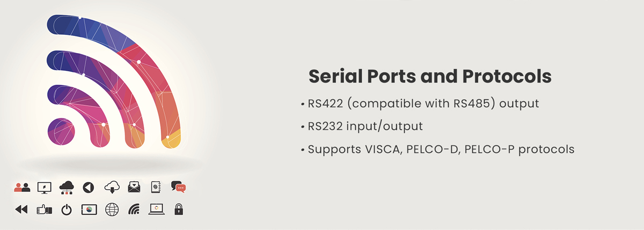Image resolution: width=644 pixels, height=230 pixels.
Task: Select the monitor screen icon
Action: pos(44,188)
